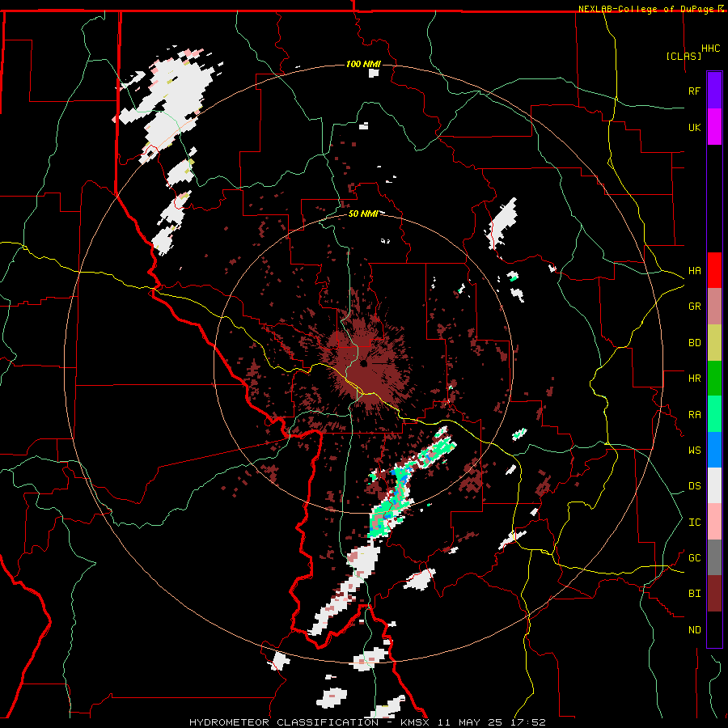Image resolution: width=728 pixels, height=728 pixels.
Task: Click the GR legend label
Action: (x=694, y=307)
